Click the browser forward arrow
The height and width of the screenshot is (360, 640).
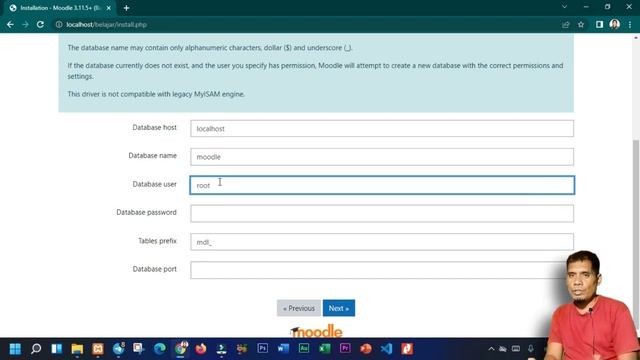tap(25, 24)
